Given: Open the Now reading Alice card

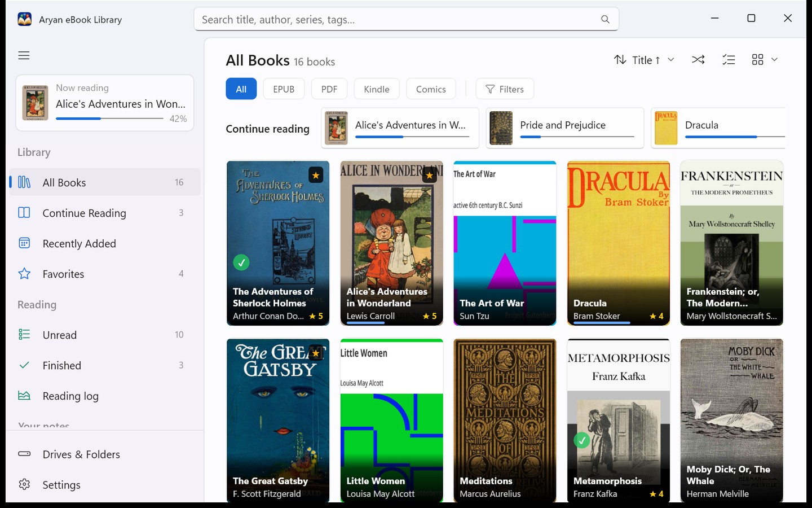Looking at the screenshot, I should tap(105, 103).
